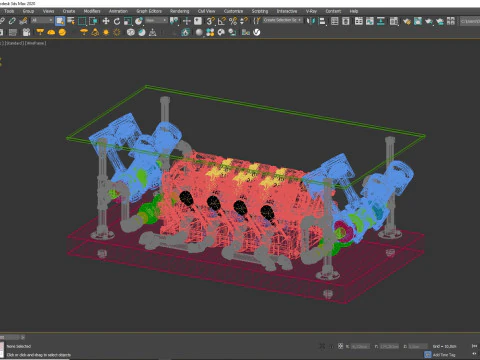
Task: Open the [Wireframe] shading viewport menu
Action: 35,43
